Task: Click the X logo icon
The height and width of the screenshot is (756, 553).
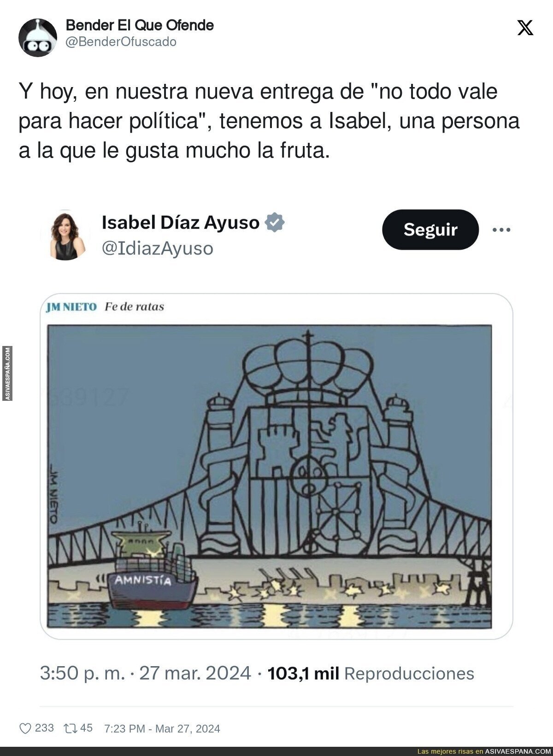Action: (525, 28)
